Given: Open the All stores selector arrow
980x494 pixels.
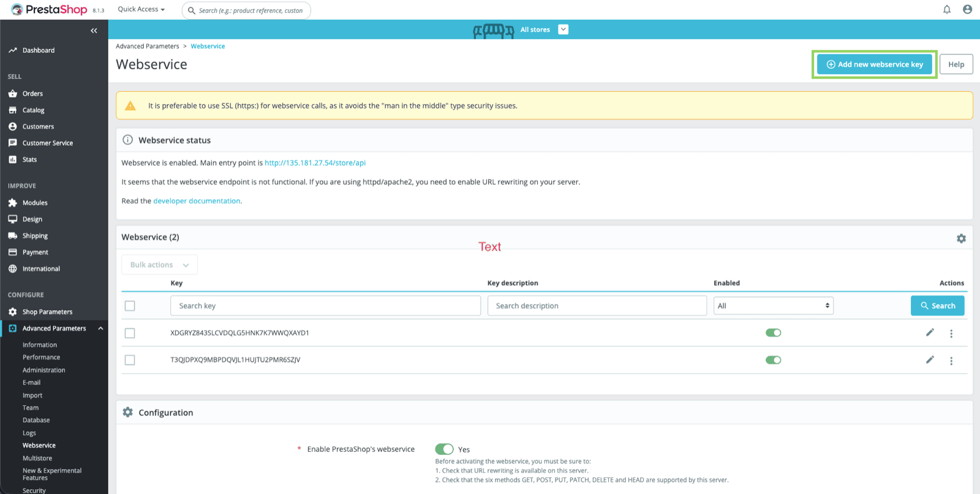Looking at the screenshot, I should click(x=563, y=29).
